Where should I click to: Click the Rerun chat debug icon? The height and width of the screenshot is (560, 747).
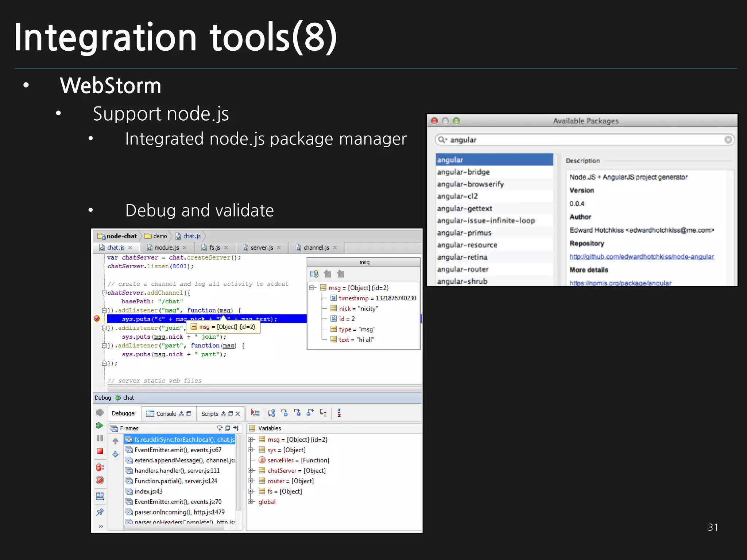(x=100, y=413)
